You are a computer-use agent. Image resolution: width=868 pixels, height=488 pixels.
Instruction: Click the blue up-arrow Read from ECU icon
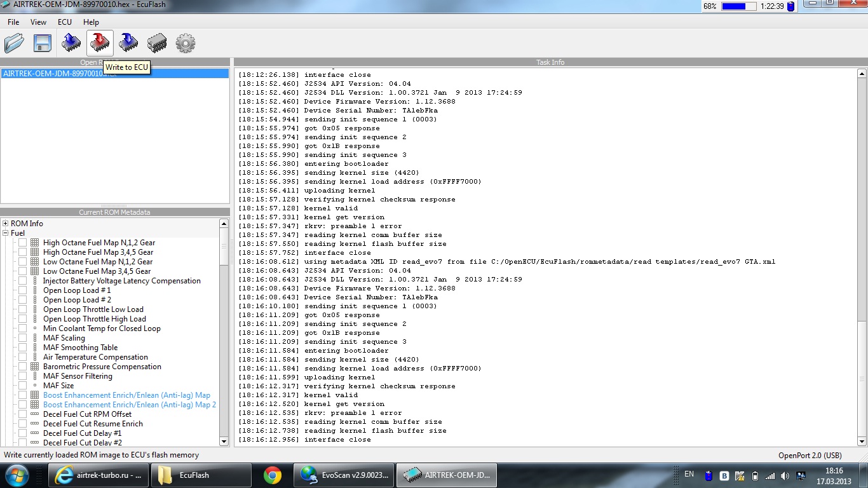(71, 43)
